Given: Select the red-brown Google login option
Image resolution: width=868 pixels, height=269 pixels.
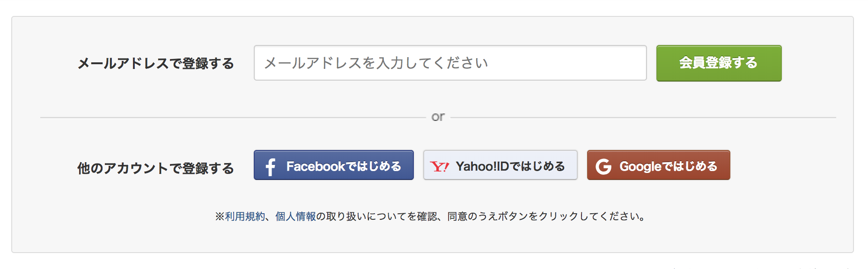Looking at the screenshot, I should click(659, 165).
